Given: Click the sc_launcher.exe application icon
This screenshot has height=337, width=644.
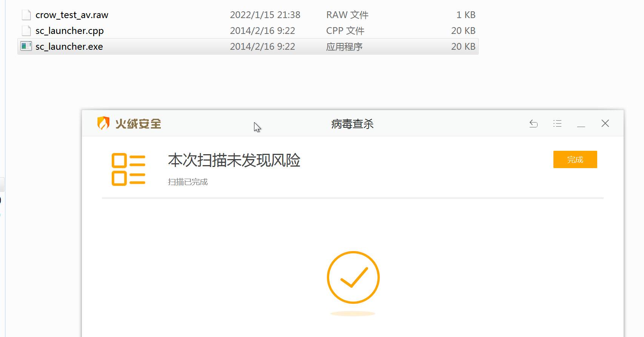Looking at the screenshot, I should coord(26,46).
